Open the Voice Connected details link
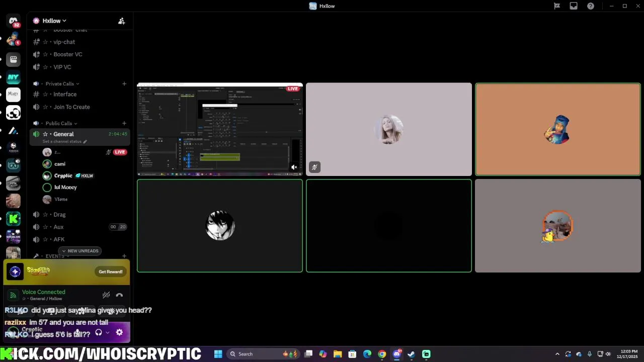This screenshot has width=644, height=362. (44, 292)
